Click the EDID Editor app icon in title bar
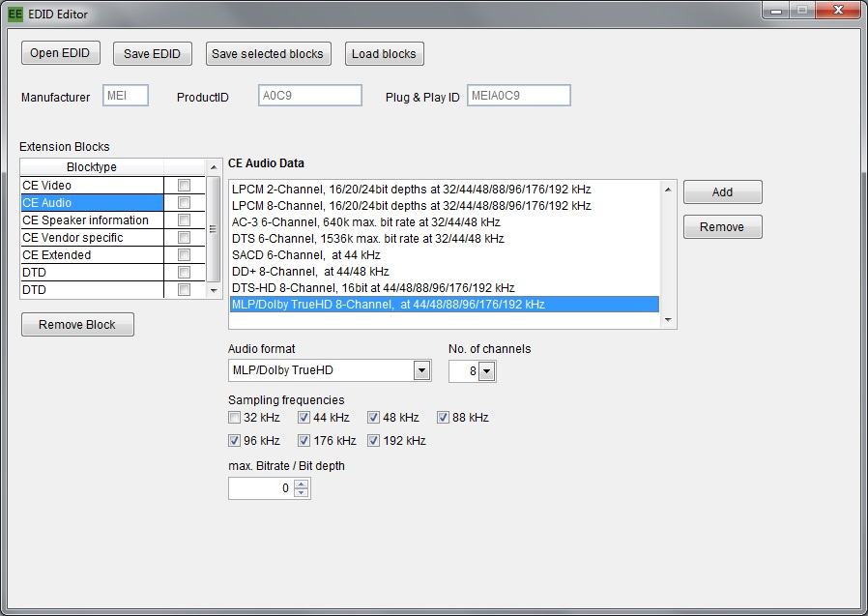Screen dimensions: 868x616 (x=14, y=14)
